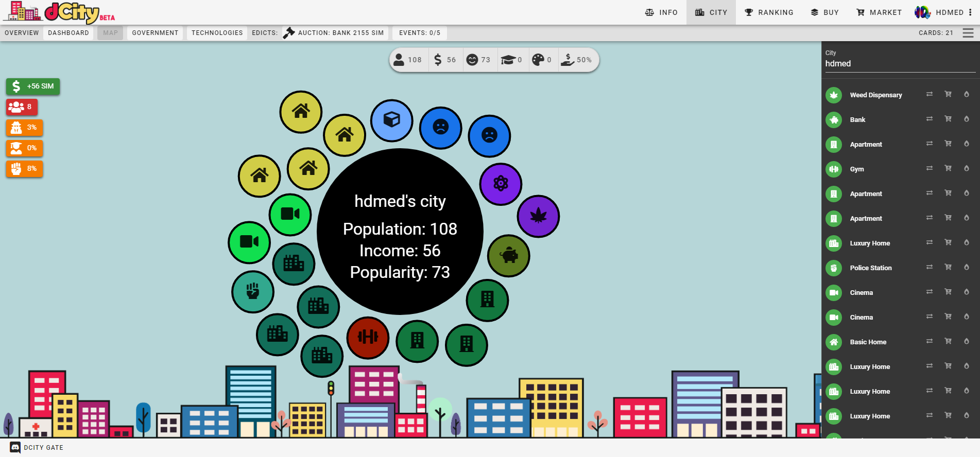Burn the Bank card
980x457 pixels.
click(967, 119)
